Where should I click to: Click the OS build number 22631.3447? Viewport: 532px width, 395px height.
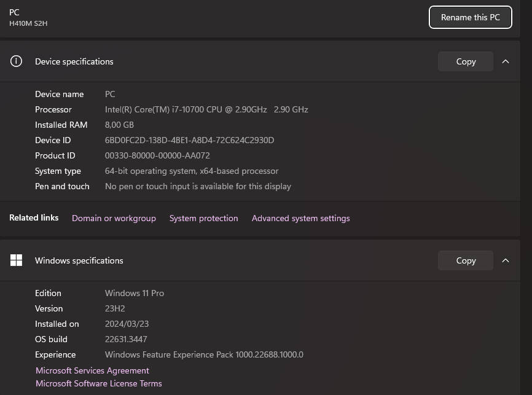(x=126, y=339)
